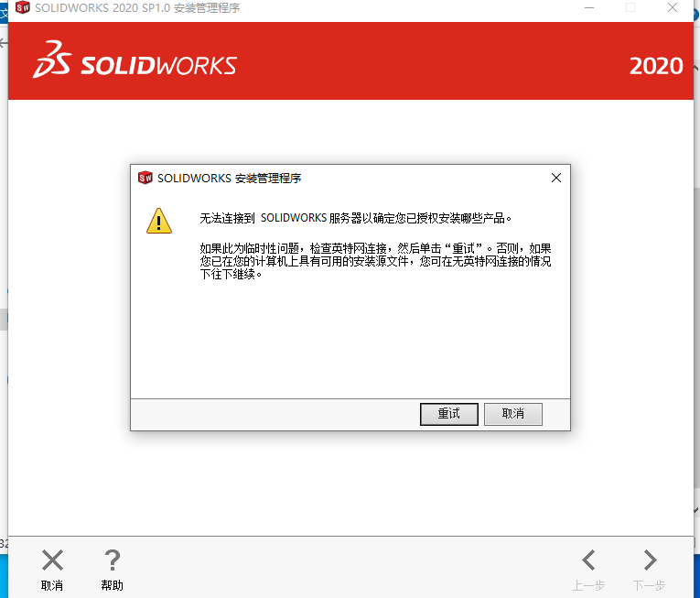700x598 pixels.
Task: Click the main window title bar text
Action: 137,8
